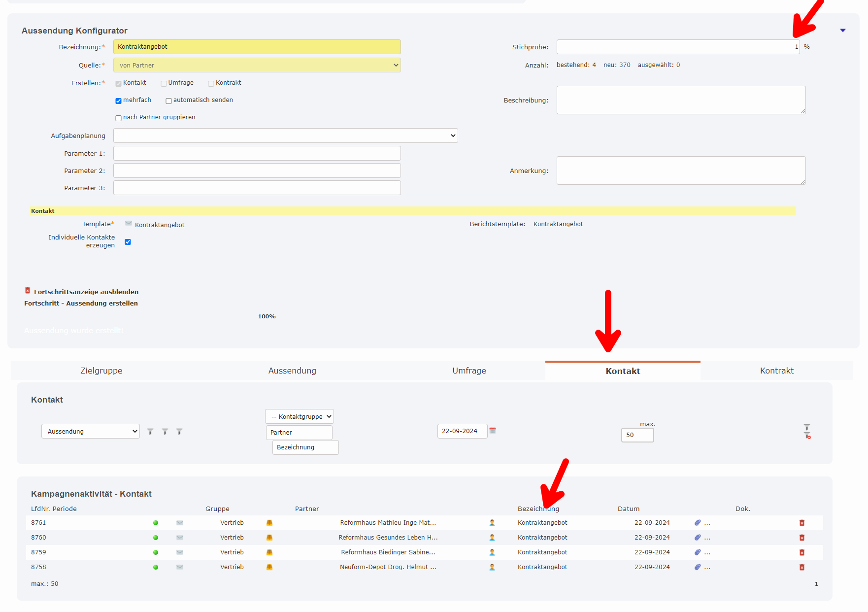Screen dimensions: 868x612
Task: Enable automatisch senden
Action: coord(168,101)
